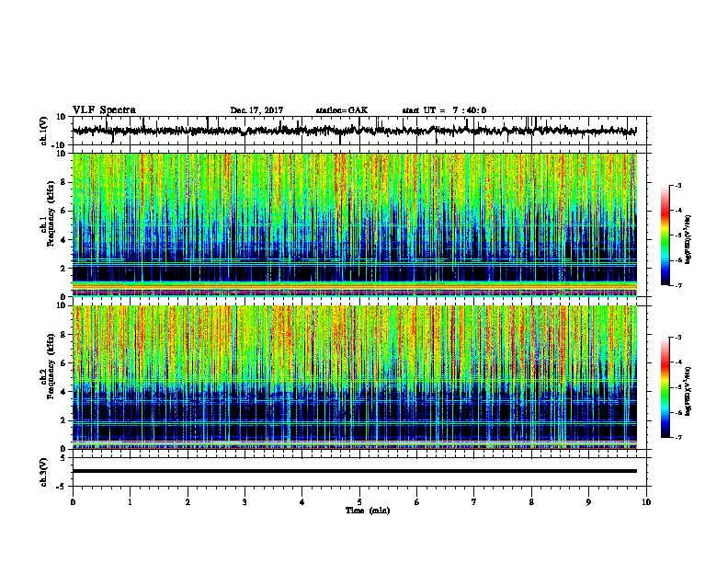This screenshot has height=563, width=728.
Task: Click inside the ch.2 spectrogram panel
Action: tap(354, 377)
